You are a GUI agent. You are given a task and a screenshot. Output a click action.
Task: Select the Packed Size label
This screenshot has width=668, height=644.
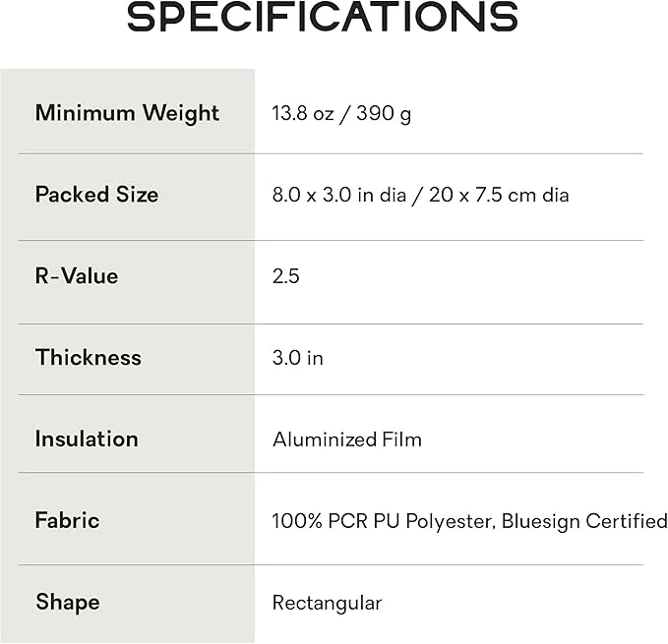(x=96, y=195)
